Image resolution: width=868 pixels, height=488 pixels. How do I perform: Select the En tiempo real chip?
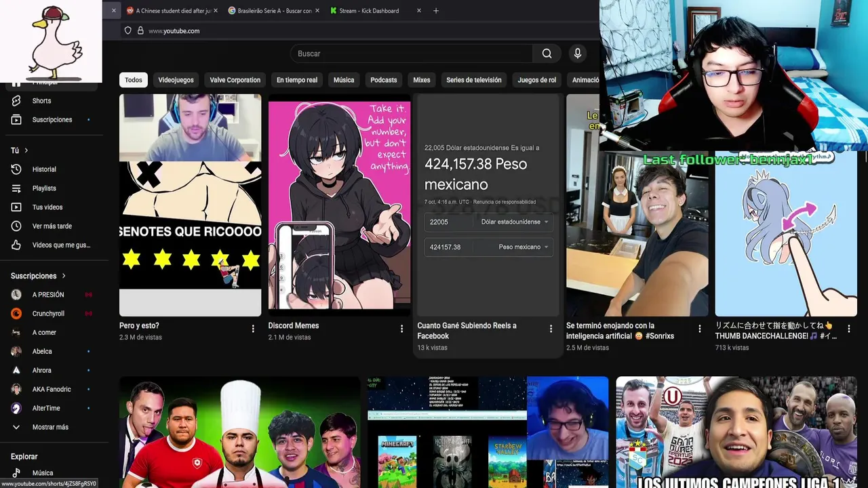click(296, 80)
